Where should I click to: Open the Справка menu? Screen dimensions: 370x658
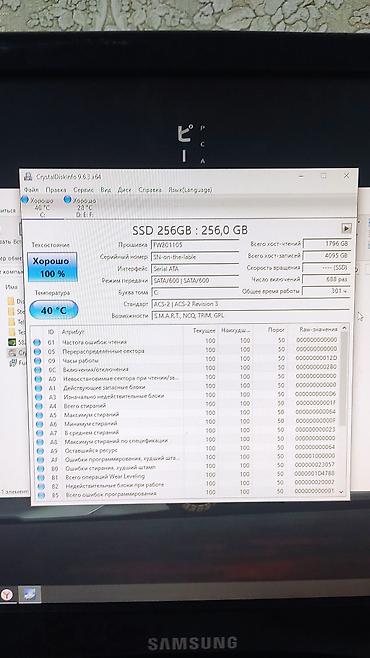point(150,190)
